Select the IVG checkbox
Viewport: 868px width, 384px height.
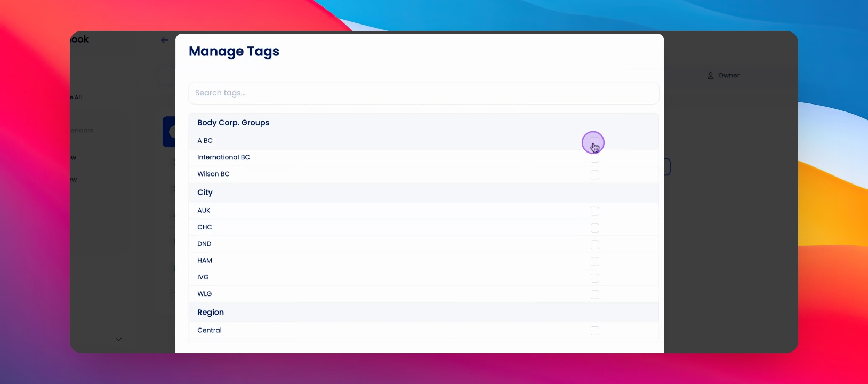595,278
